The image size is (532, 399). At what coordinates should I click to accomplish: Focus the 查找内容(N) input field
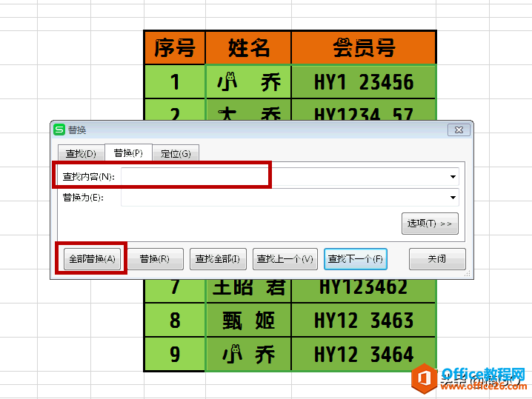pyautogui.click(x=290, y=177)
